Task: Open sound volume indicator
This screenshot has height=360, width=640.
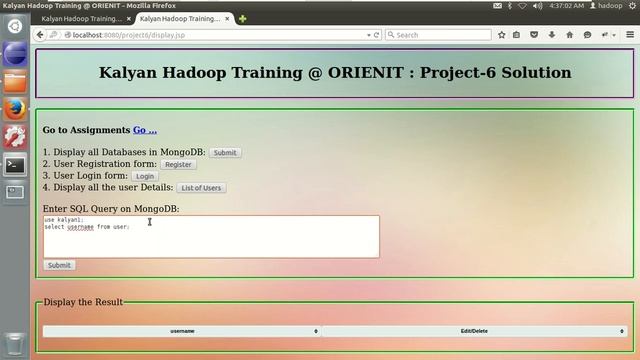Action: point(538,6)
